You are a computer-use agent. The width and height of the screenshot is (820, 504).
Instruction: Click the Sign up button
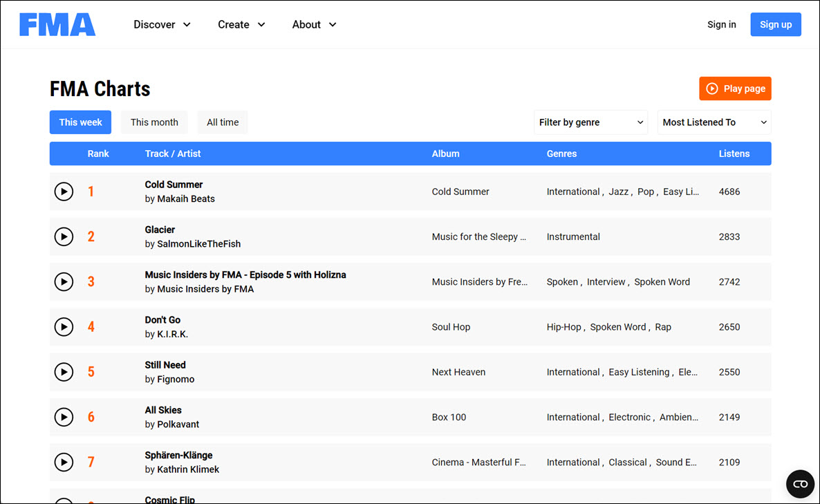point(775,24)
